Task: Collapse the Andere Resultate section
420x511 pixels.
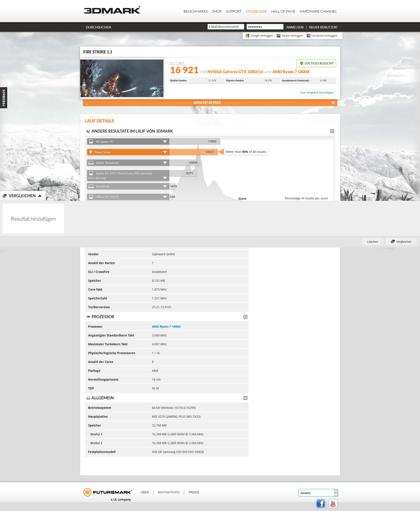Action: 332,131
